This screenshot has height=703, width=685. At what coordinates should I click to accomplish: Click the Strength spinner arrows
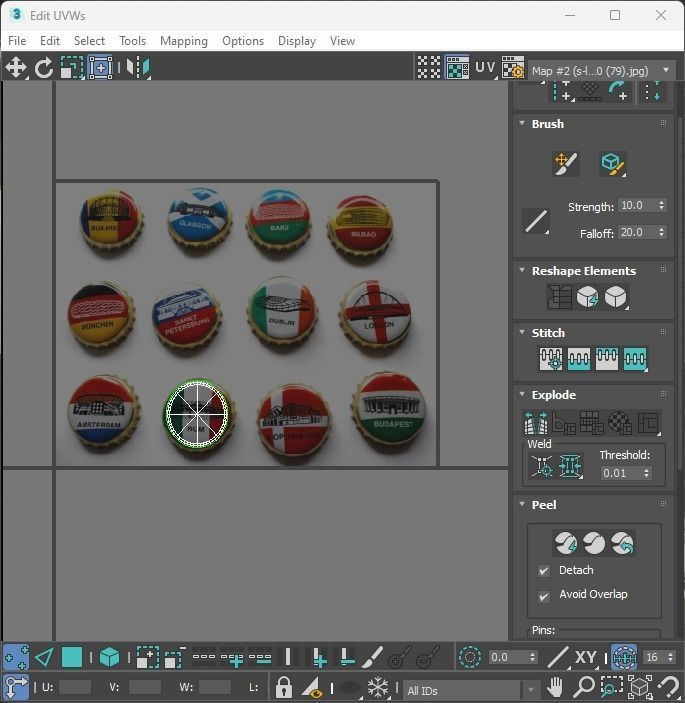pyautogui.click(x=661, y=205)
